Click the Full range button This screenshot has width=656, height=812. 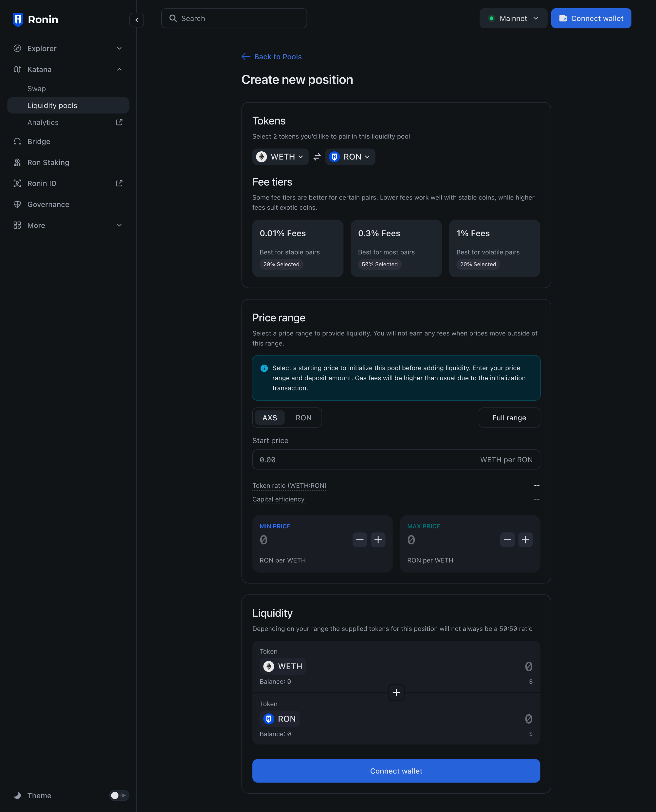coord(509,417)
